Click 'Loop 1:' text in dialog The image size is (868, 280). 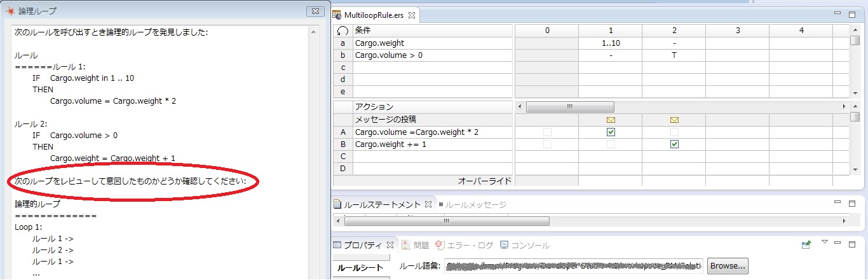click(29, 227)
